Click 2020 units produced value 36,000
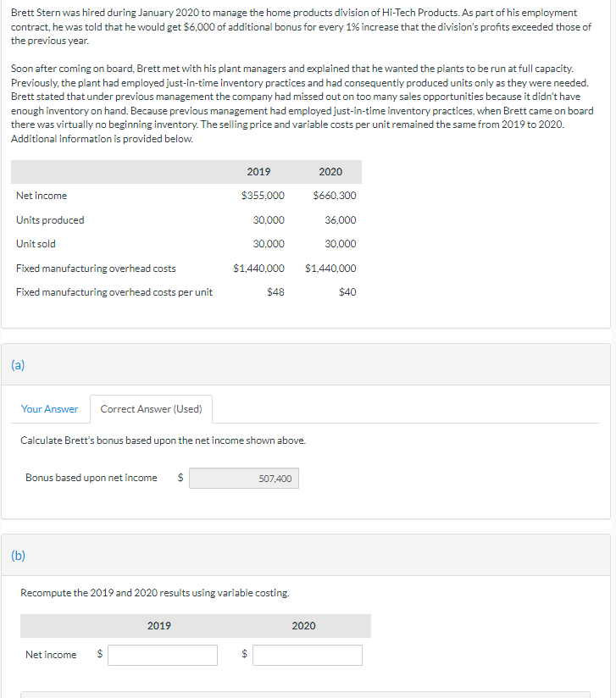This screenshot has height=698, width=616. (341, 220)
